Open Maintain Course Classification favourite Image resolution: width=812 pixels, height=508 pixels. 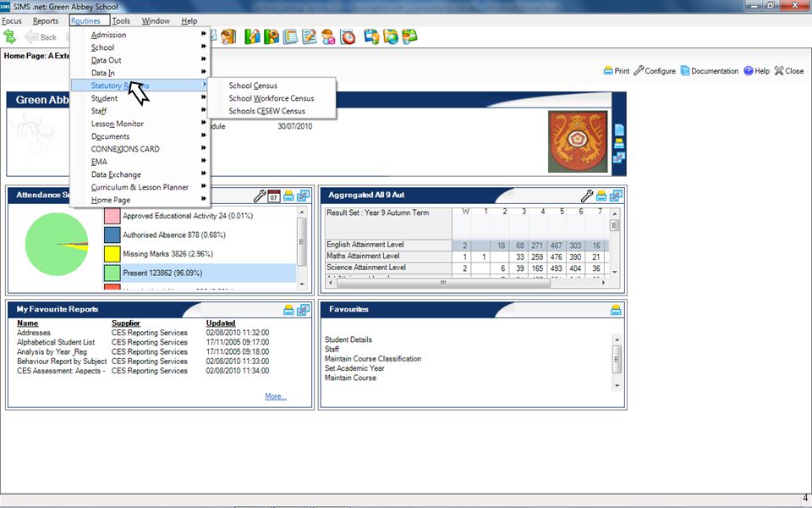[x=373, y=359]
